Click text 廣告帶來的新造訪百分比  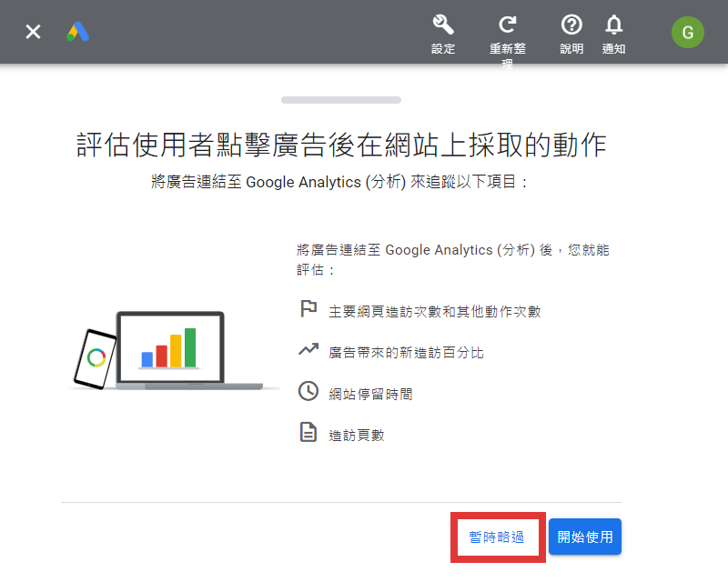pos(406,353)
